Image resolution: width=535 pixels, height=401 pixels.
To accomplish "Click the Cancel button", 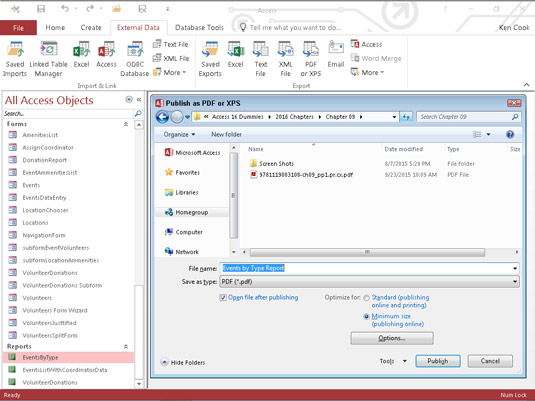I will pos(490,361).
